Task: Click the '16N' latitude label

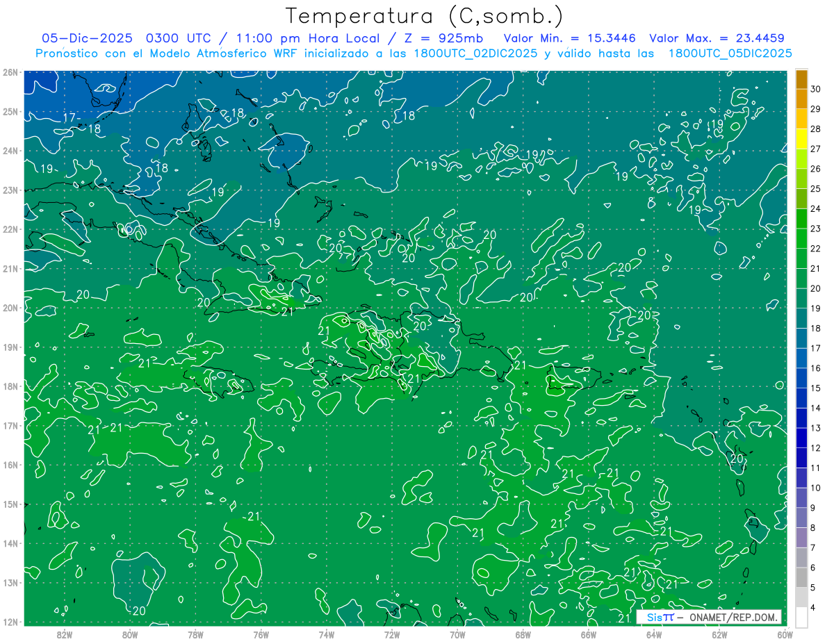Action: tap(10, 465)
